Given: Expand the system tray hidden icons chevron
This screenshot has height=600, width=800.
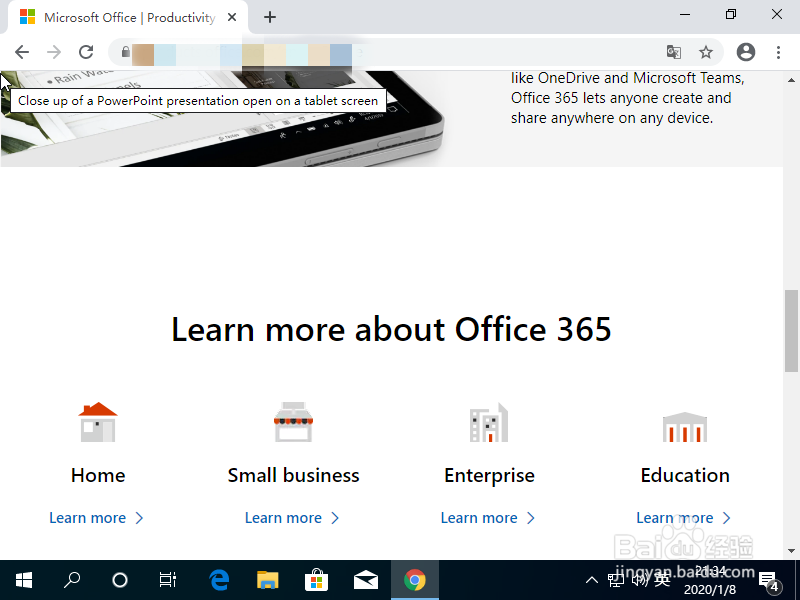Looking at the screenshot, I should 592,580.
